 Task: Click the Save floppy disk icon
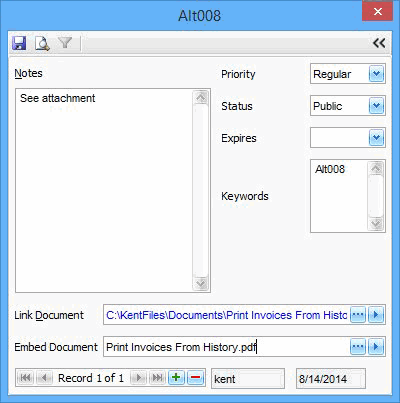pyautogui.click(x=19, y=43)
